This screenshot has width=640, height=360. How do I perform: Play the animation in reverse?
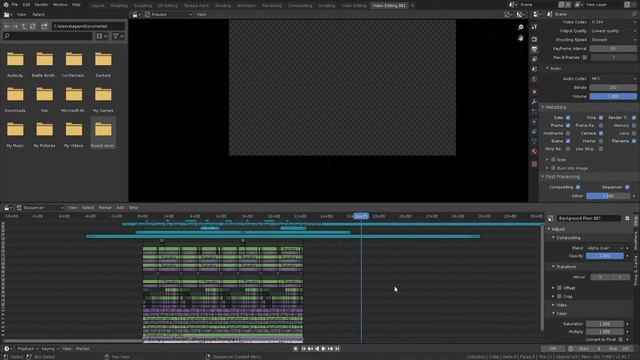(317, 349)
